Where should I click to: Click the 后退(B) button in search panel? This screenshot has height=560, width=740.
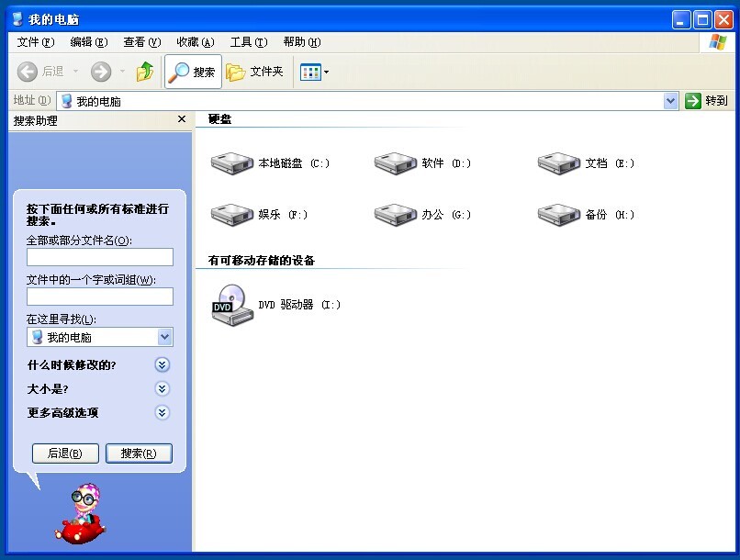[65, 454]
